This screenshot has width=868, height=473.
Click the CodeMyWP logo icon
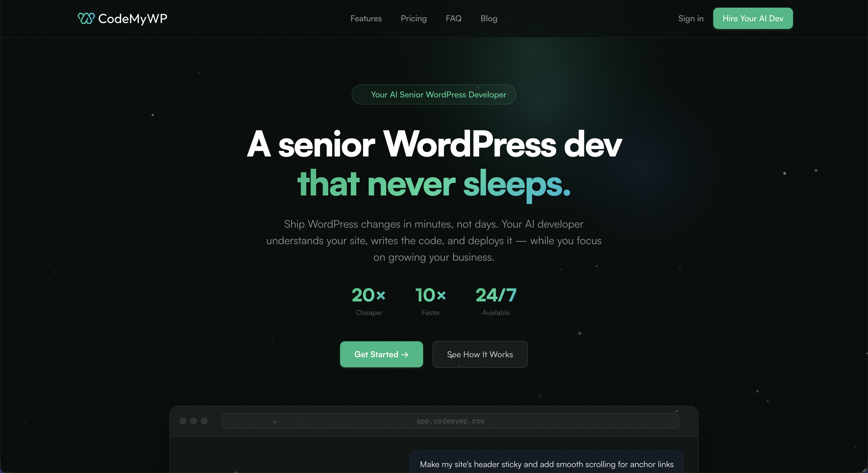coord(86,18)
